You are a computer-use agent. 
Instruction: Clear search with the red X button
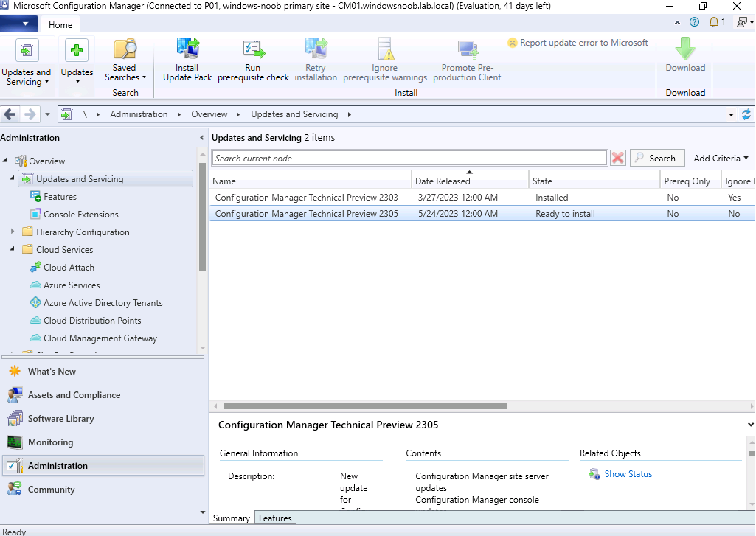tap(617, 158)
